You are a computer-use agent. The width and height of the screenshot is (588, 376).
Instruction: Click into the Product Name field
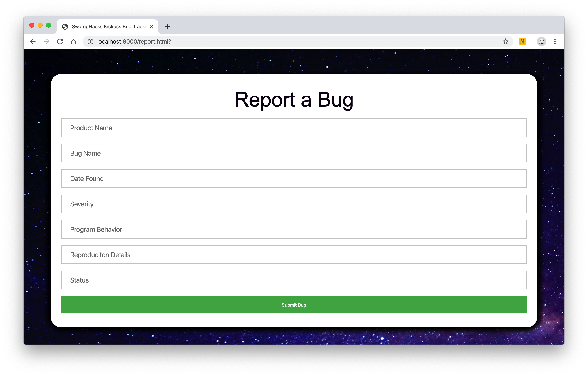pos(294,128)
